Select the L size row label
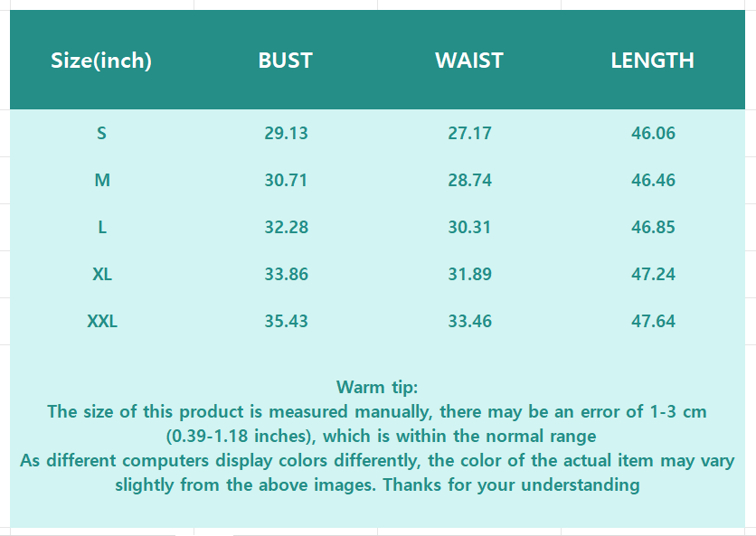Screen dimensions: 756x536 (x=102, y=227)
